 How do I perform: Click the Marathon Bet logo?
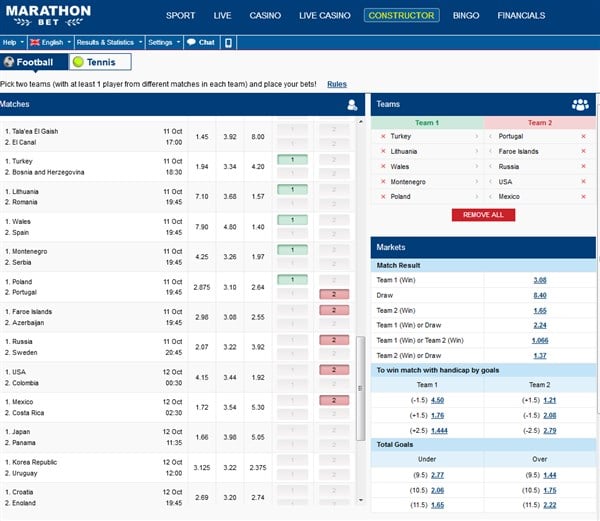coord(48,16)
